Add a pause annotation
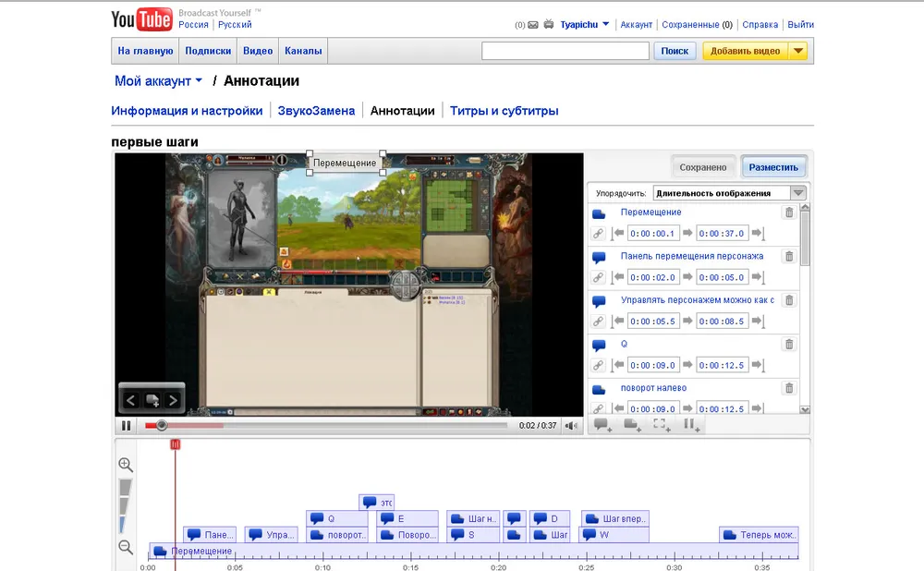 690,425
